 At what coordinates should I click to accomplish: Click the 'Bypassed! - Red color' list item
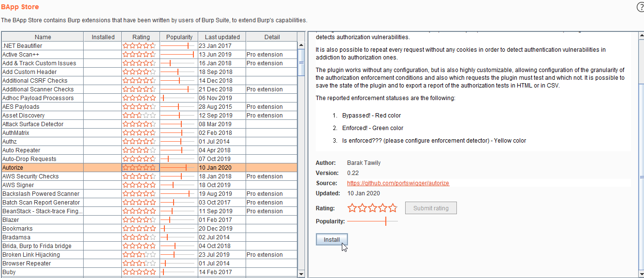click(x=371, y=116)
